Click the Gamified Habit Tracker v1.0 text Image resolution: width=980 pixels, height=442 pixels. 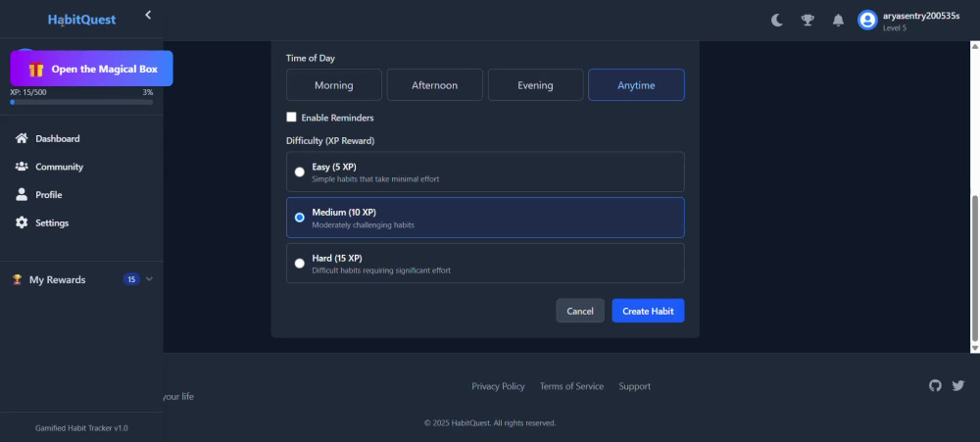[81, 428]
